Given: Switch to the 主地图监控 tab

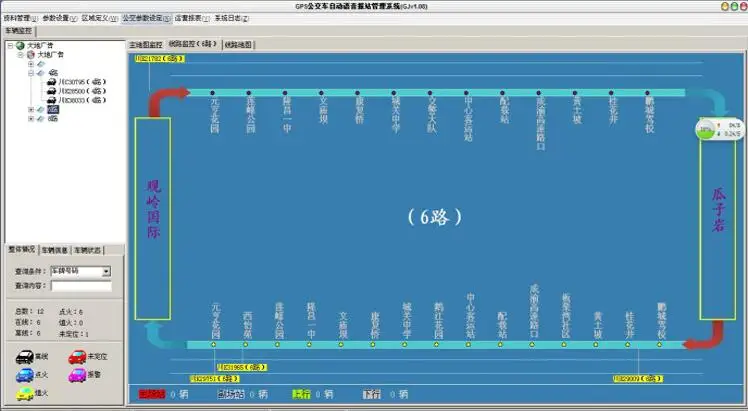Looking at the screenshot, I should point(146,45).
